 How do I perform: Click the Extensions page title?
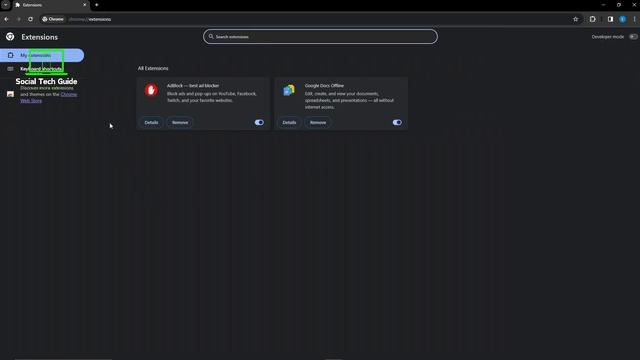coord(40,37)
